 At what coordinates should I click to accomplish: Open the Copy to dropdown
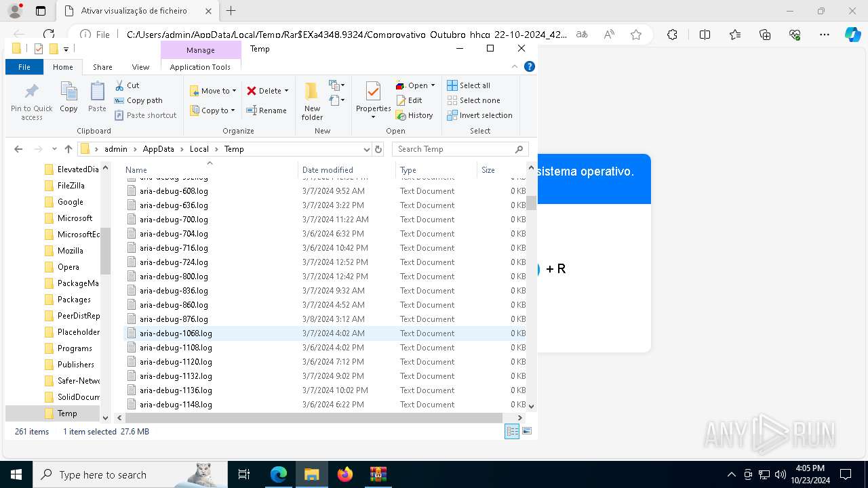(x=213, y=110)
